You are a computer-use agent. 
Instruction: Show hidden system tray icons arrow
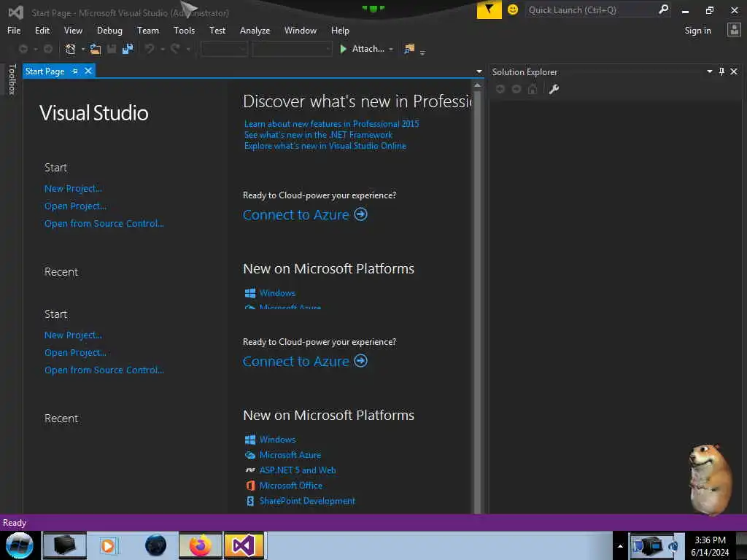620,546
